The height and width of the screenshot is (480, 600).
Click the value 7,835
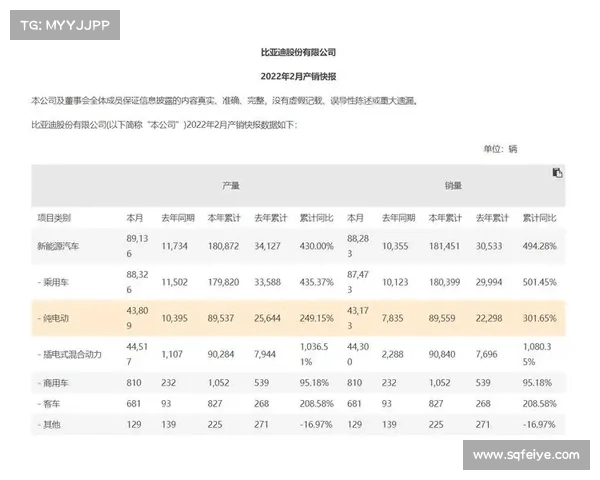coord(393,318)
